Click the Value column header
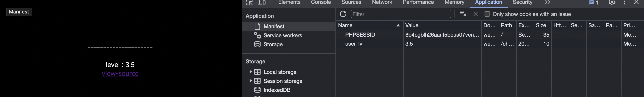Viewport: 644px width, 97px height. [x=442, y=25]
